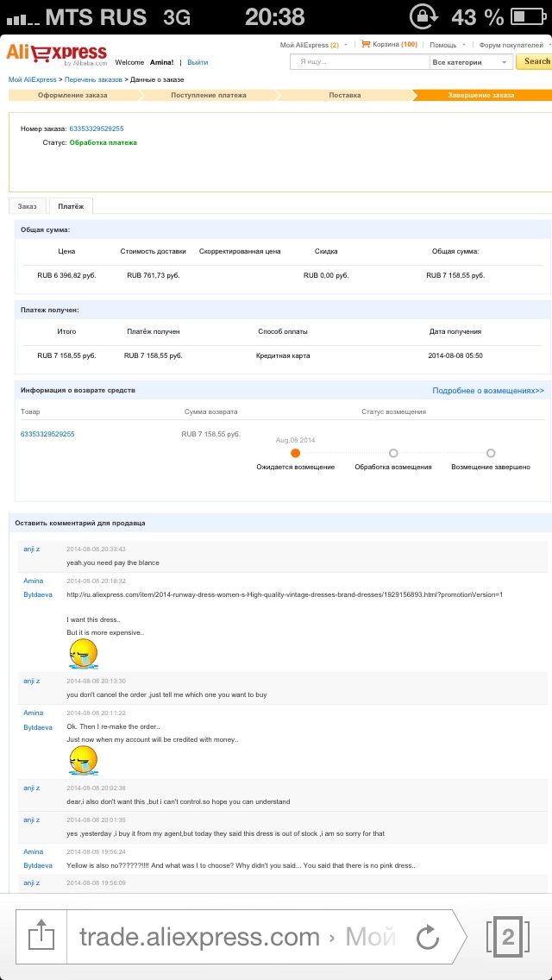This screenshot has width=552, height=980.
Task: Click the AliExpress logo
Action: point(57,54)
